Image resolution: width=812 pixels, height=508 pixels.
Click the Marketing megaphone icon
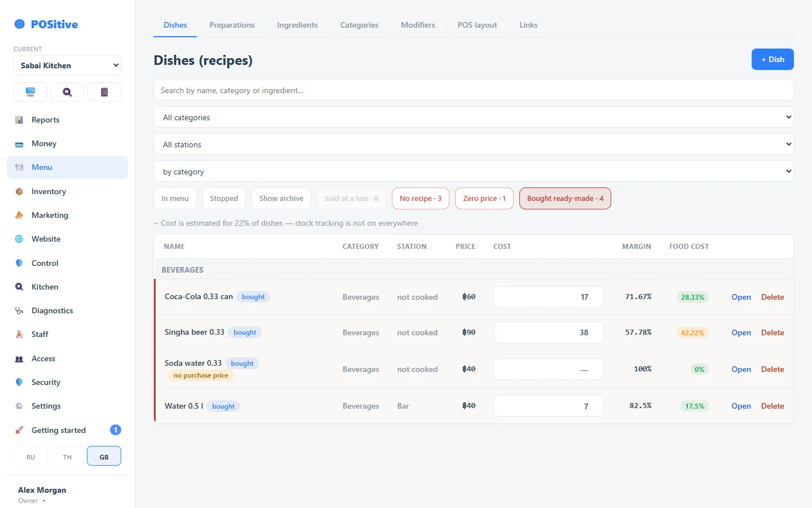(19, 215)
